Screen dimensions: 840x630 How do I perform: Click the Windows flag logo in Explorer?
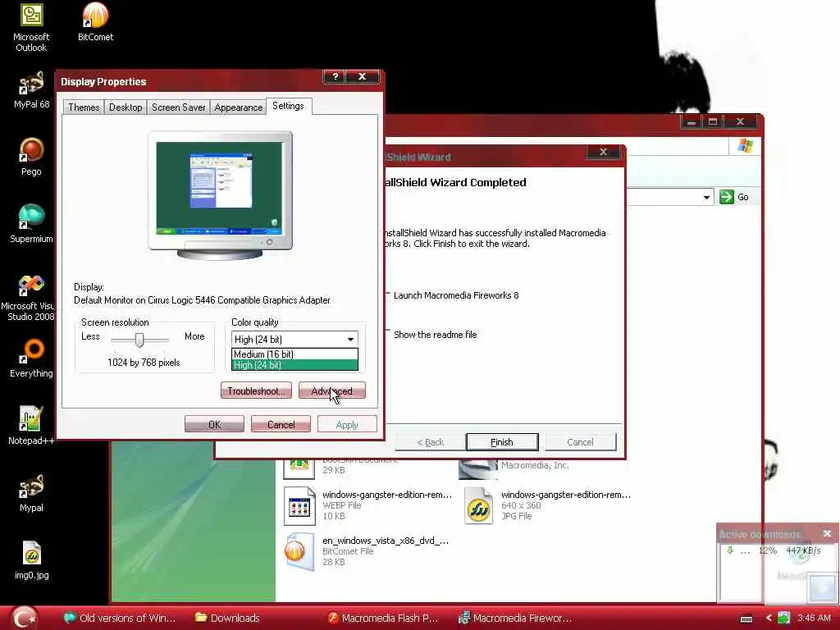pyautogui.click(x=745, y=145)
